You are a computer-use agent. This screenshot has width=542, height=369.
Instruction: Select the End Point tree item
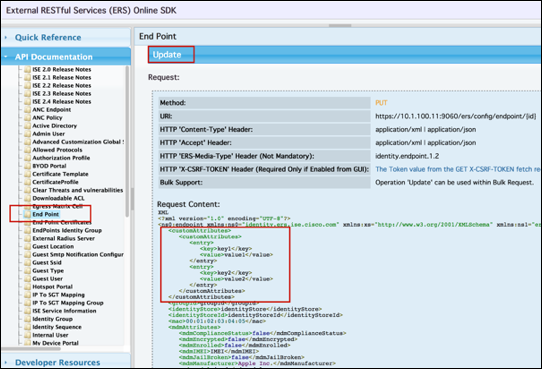tap(46, 214)
